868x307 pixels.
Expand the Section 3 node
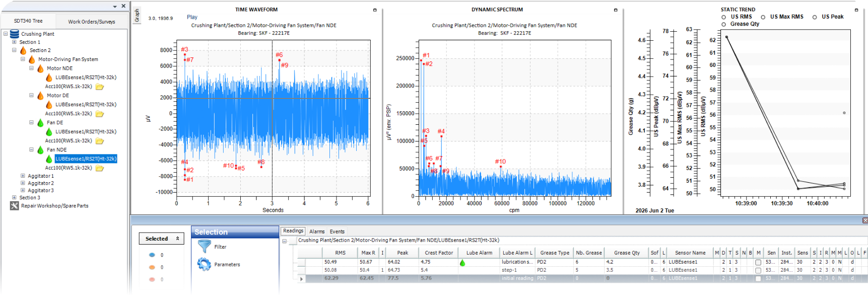tap(14, 198)
